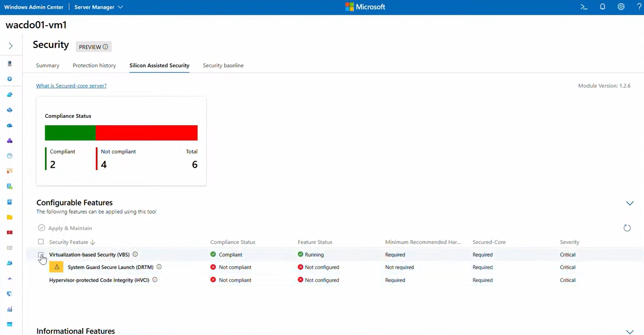Check the Virtualization-based Security row checkbox
Screen dimensions: 644x335
[41, 255]
